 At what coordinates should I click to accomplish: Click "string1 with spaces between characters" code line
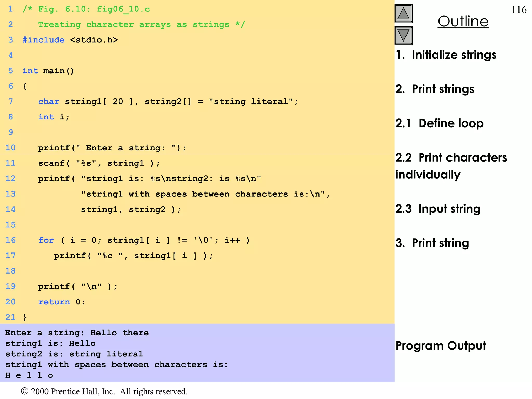pos(205,194)
